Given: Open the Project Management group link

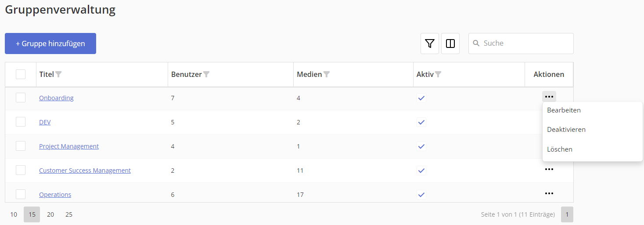Looking at the screenshot, I should [x=69, y=146].
